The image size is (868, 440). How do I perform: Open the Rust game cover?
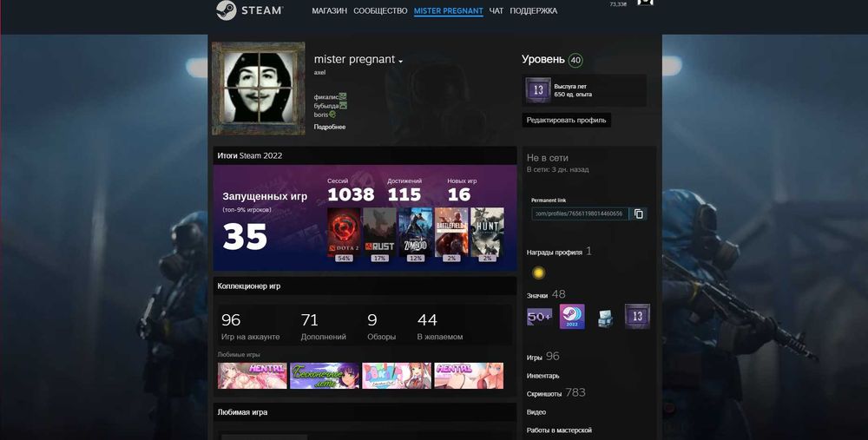pyautogui.click(x=380, y=233)
